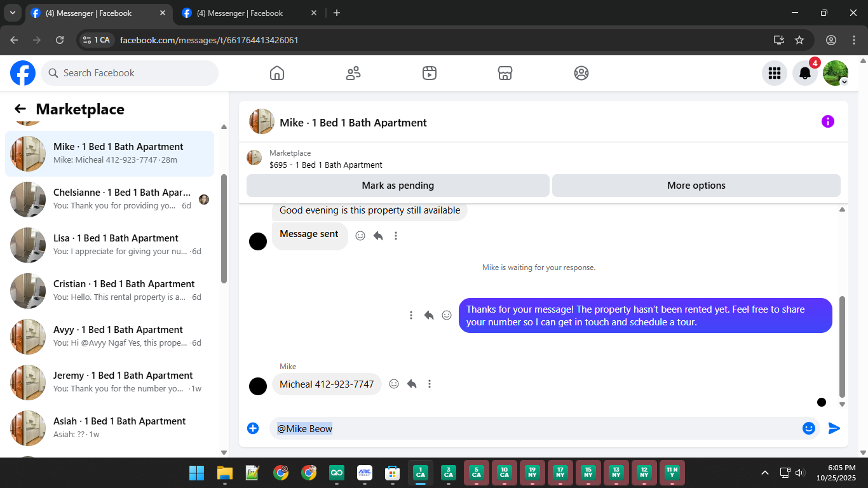Screen dimensions: 868x488
Task: Open more menu for 'Micheal 412-923-7747' message
Action: coord(430,384)
